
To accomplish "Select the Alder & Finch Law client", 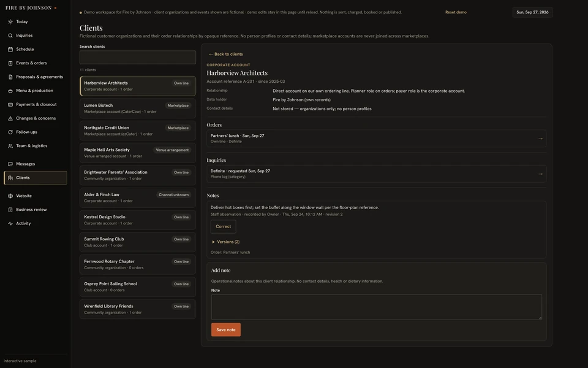I will tap(138, 198).
